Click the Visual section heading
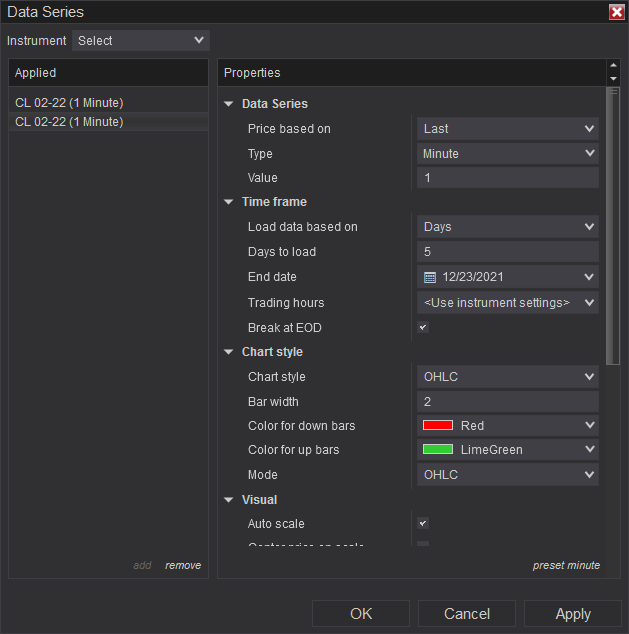Image resolution: width=629 pixels, height=634 pixels. pyautogui.click(x=260, y=500)
